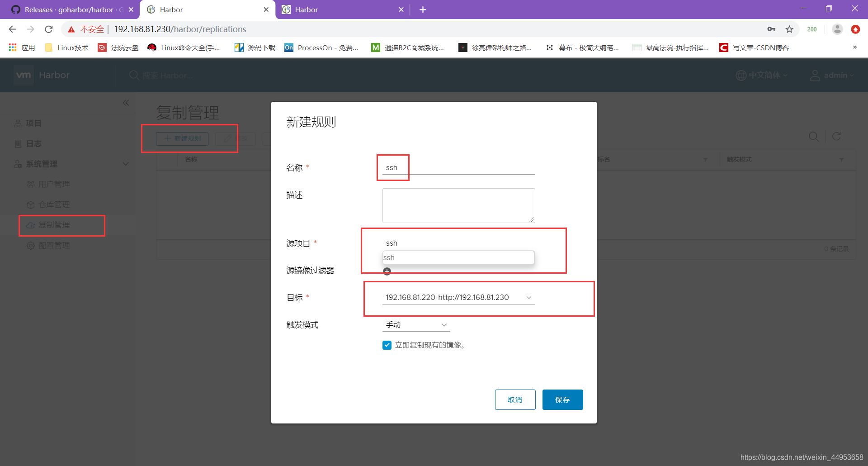Open the Linux技术 bookmark folder
This screenshot has width=868, height=466.
[x=66, y=48]
